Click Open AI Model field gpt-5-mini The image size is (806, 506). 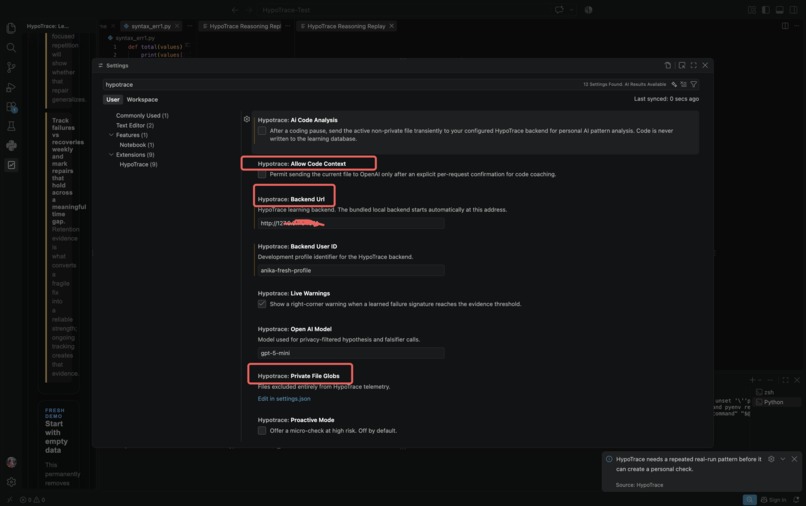pyautogui.click(x=351, y=353)
